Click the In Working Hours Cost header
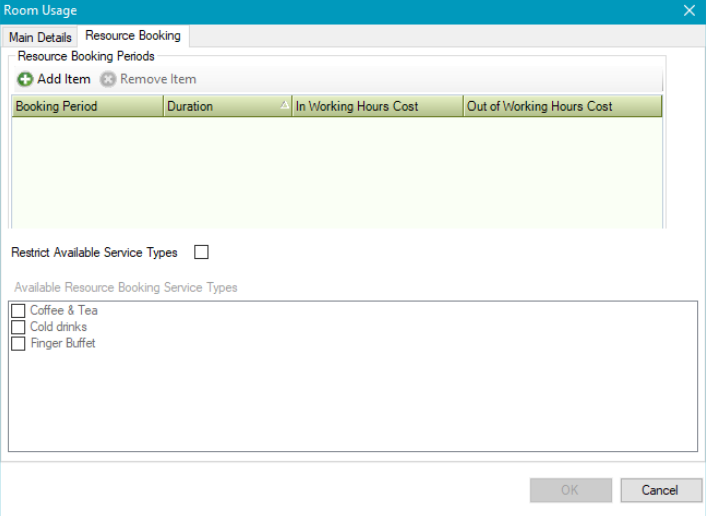Viewport: 706px width, 516px height. [x=357, y=106]
